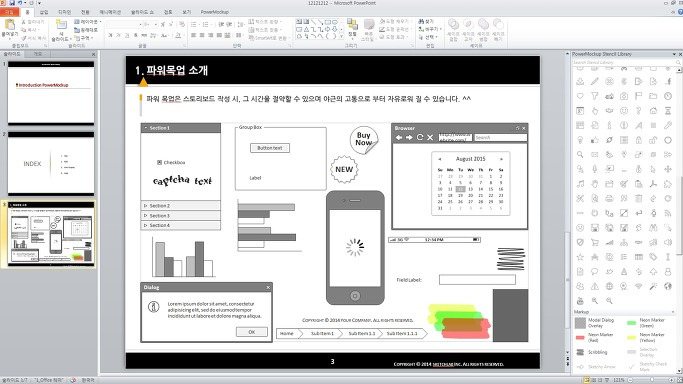Click the Undo icon in quick access toolbar

20,3
